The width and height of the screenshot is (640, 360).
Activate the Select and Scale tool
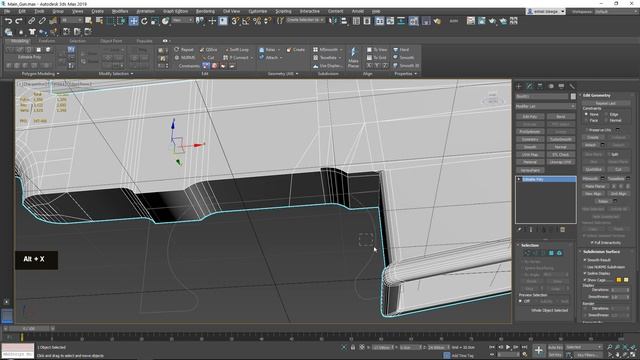[155, 21]
